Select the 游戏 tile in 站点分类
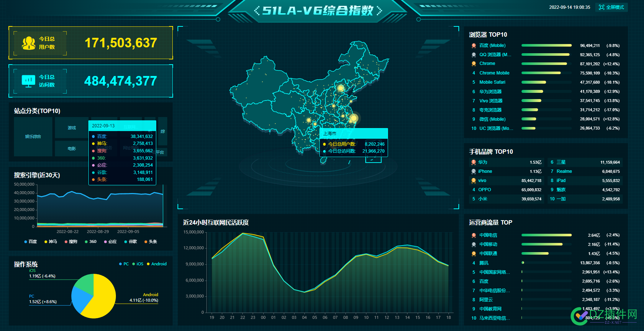 click(x=72, y=128)
